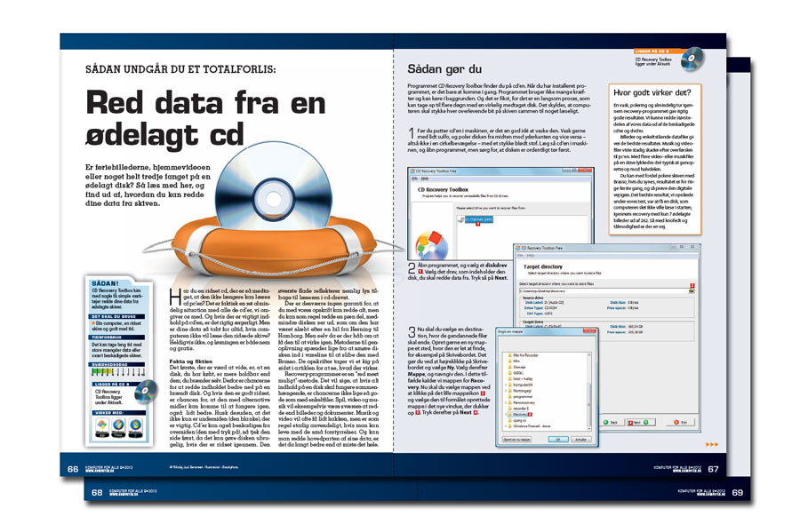Select the highlighted Recovery folder

point(520,414)
